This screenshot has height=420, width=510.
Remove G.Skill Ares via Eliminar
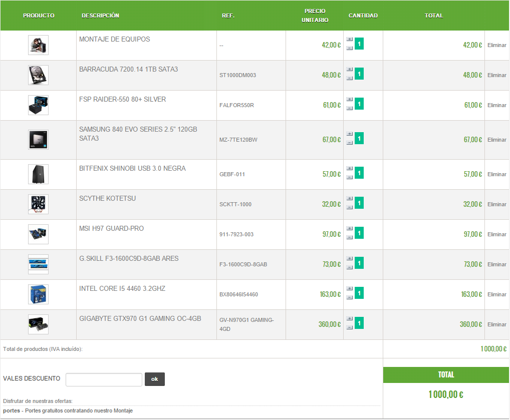496,264
